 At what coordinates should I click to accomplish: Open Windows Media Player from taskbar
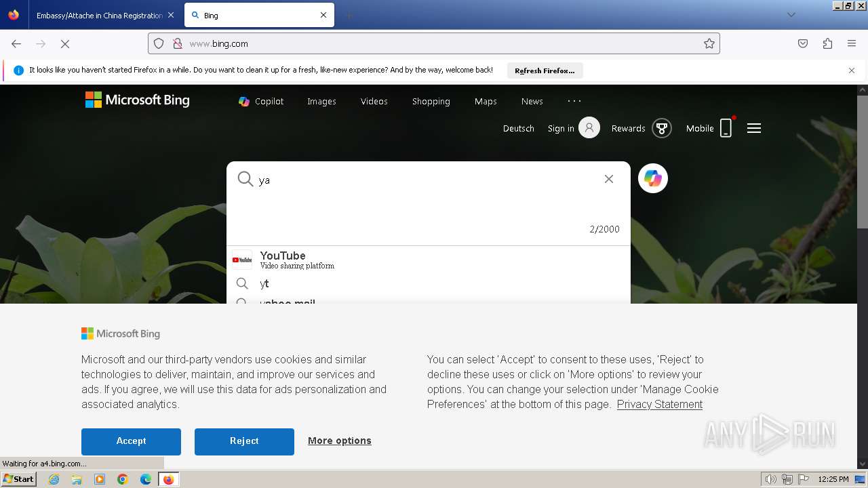click(x=100, y=479)
